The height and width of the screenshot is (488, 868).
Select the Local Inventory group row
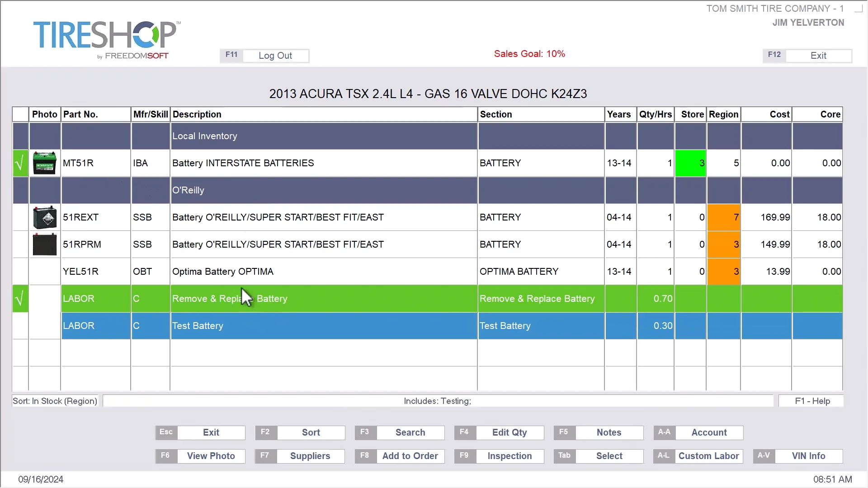(x=427, y=136)
